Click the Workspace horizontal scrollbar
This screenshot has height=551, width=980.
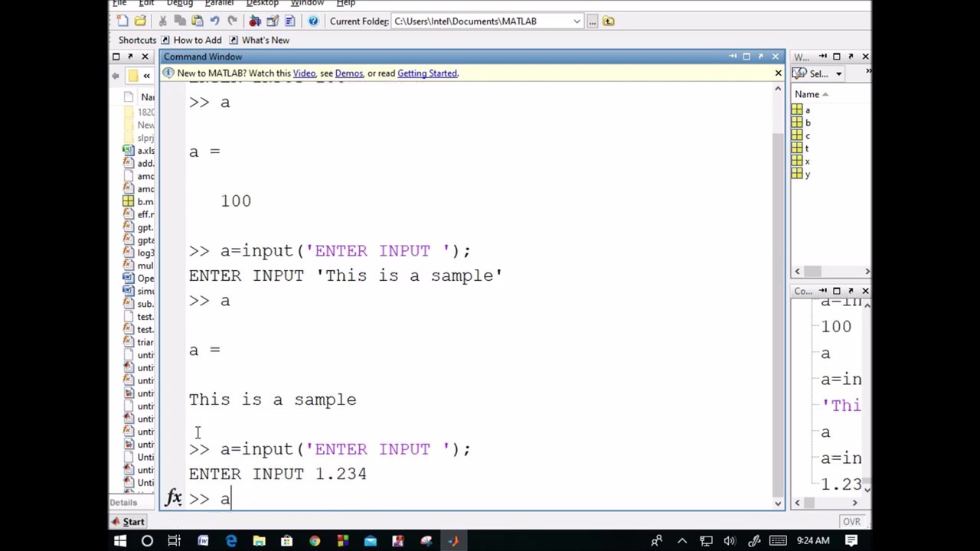[x=812, y=271]
